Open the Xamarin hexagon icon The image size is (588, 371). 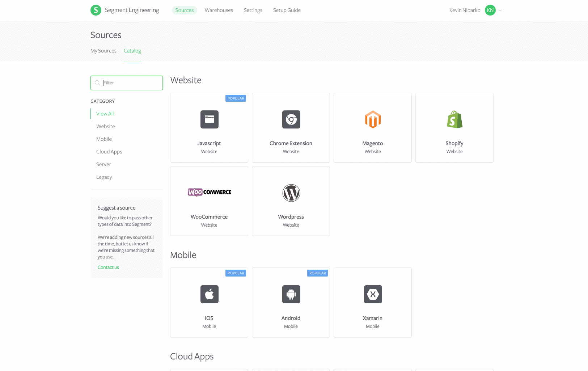[x=373, y=294]
